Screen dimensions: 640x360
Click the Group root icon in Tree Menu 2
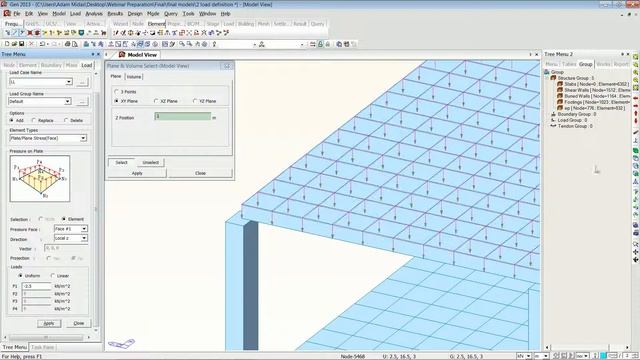[547, 72]
